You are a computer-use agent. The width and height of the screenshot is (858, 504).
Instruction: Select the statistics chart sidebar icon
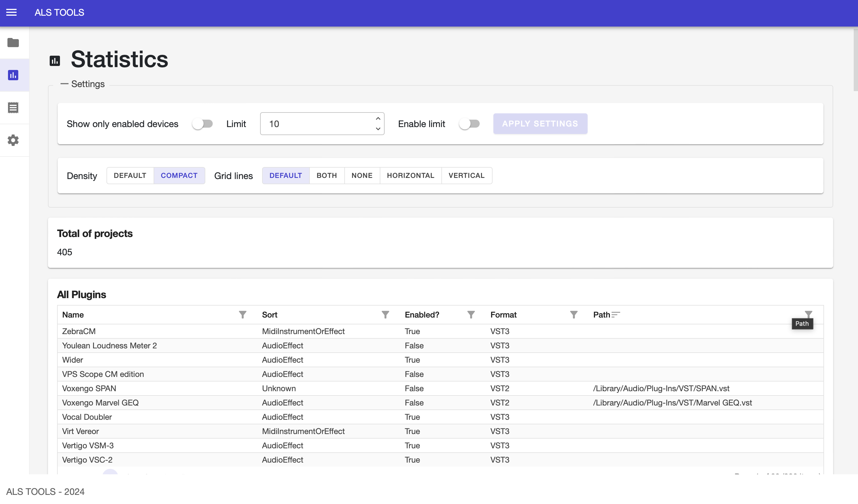(x=13, y=75)
